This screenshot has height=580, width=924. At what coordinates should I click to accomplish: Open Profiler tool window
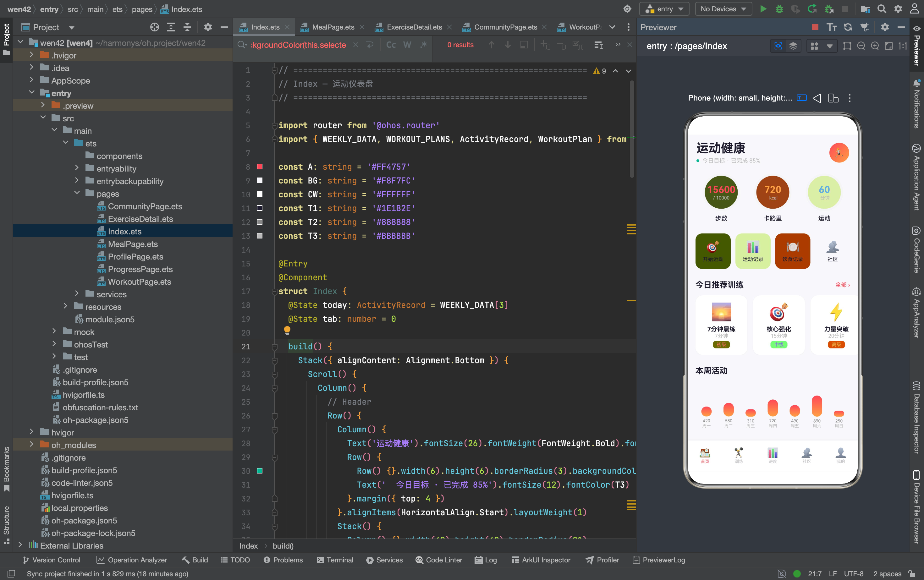coord(602,560)
